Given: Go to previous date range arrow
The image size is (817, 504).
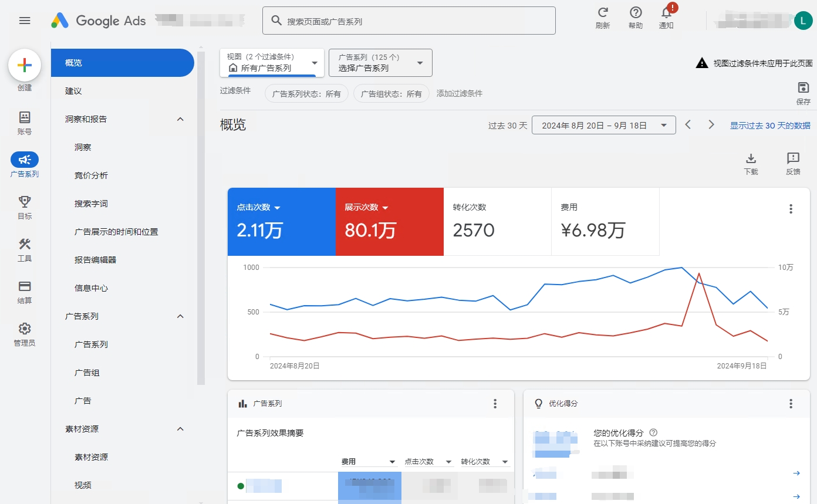Looking at the screenshot, I should coord(688,124).
